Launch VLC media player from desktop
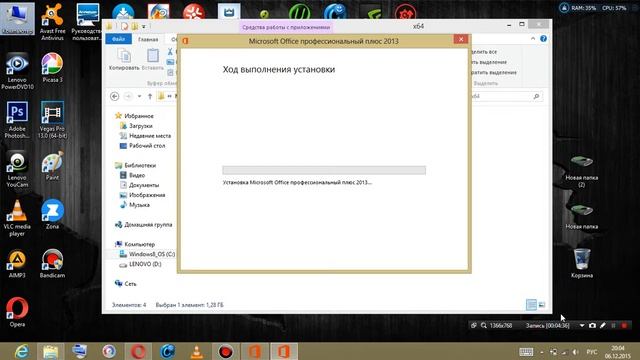Viewport: 640px width, 360px height. click(x=17, y=218)
